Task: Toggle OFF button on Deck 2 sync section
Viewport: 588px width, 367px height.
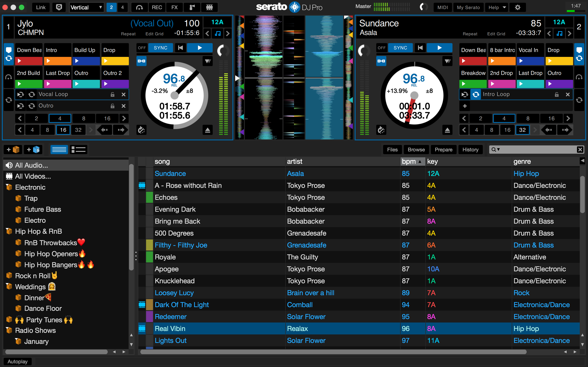Action: 382,48
